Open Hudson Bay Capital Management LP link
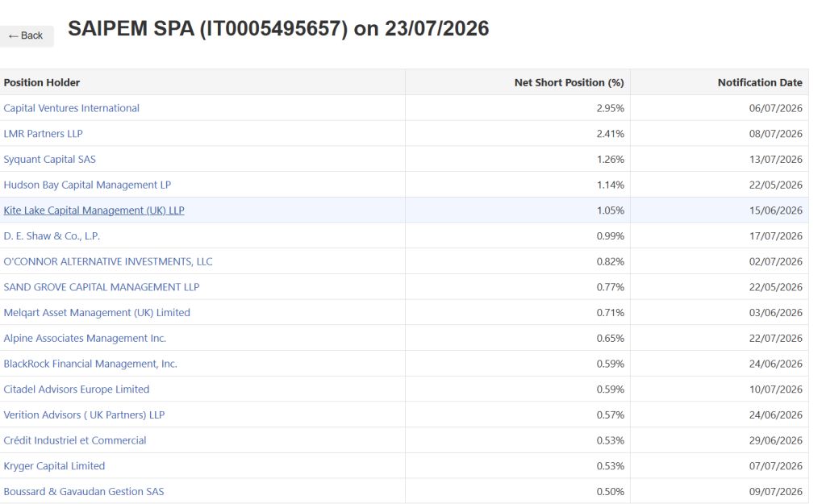 click(x=87, y=185)
